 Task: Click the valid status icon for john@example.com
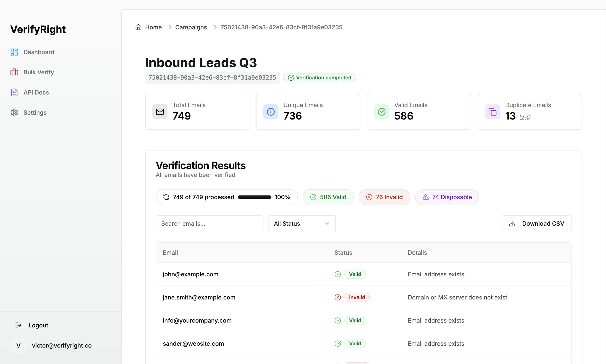338,274
